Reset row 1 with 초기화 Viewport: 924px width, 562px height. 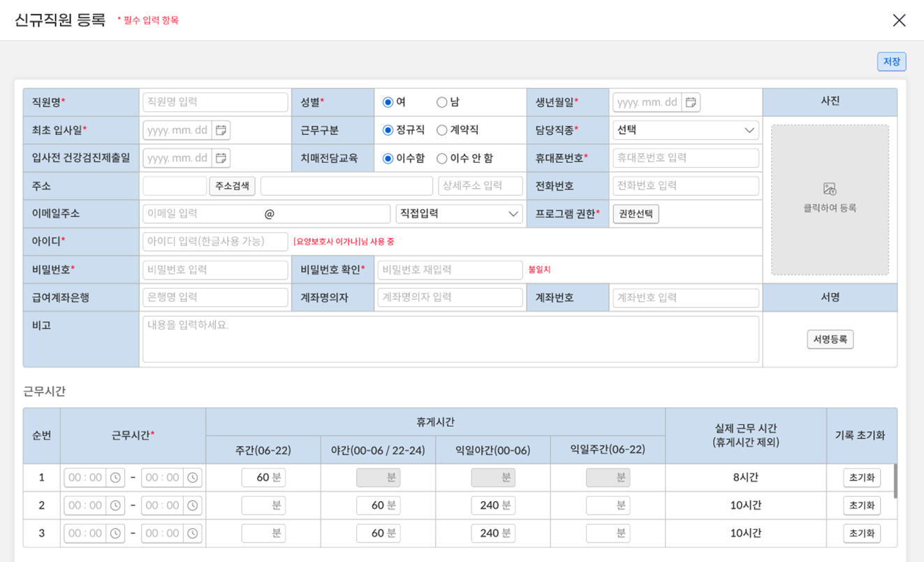click(862, 477)
